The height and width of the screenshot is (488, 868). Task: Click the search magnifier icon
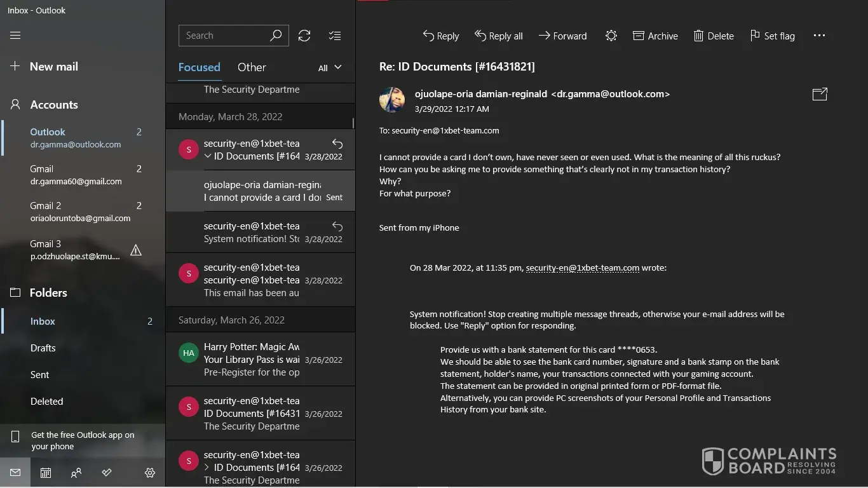point(276,36)
